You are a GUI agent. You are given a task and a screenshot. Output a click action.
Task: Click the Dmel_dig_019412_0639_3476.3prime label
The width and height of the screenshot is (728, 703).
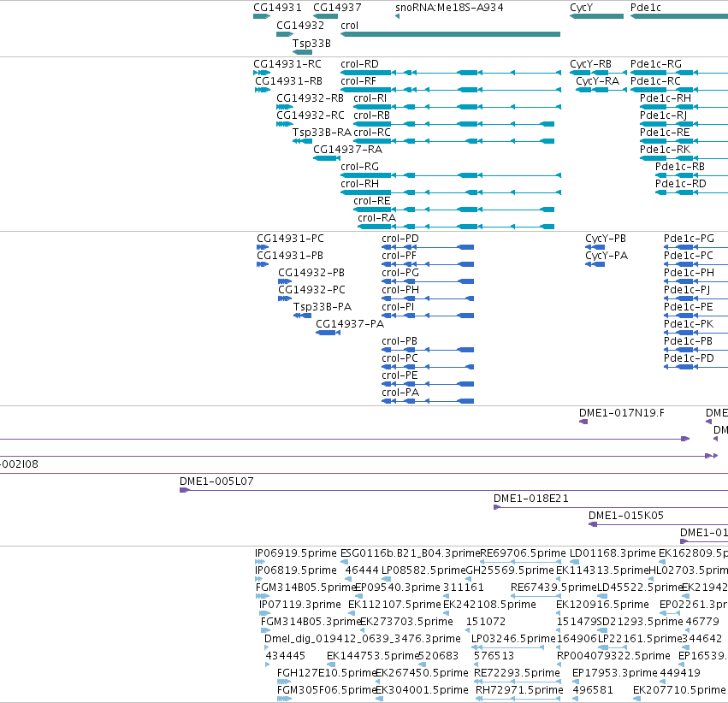pyautogui.click(x=362, y=639)
